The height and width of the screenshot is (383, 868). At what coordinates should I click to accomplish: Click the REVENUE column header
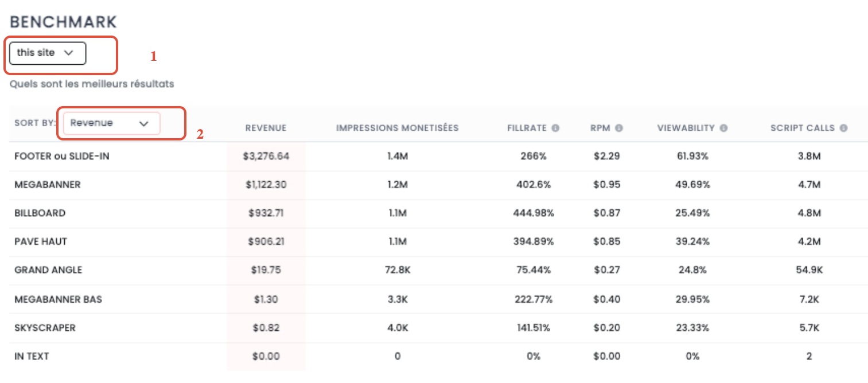pos(266,128)
